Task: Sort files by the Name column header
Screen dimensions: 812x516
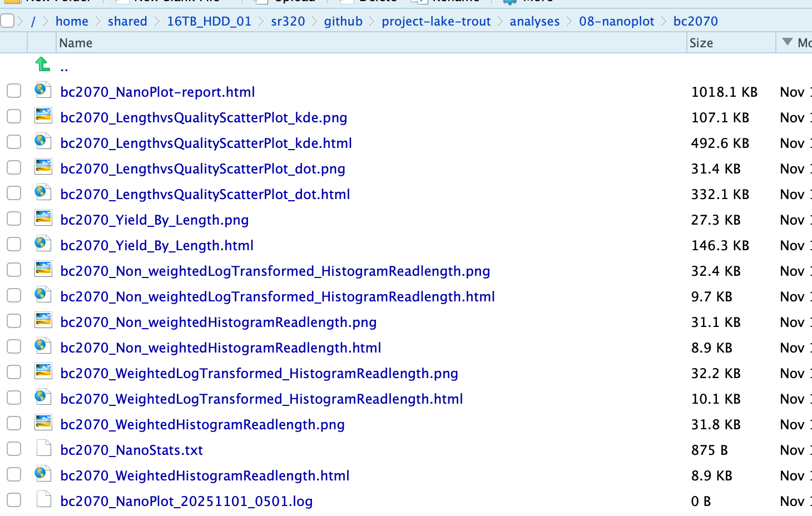Action: (x=76, y=43)
